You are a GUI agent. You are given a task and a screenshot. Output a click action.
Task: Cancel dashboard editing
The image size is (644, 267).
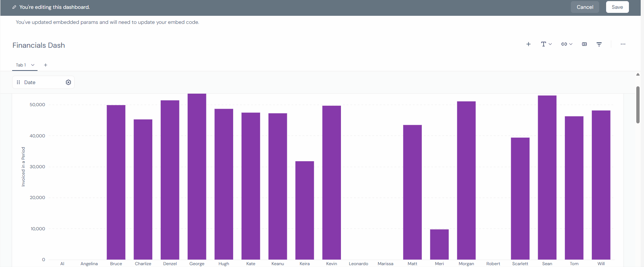tap(585, 7)
